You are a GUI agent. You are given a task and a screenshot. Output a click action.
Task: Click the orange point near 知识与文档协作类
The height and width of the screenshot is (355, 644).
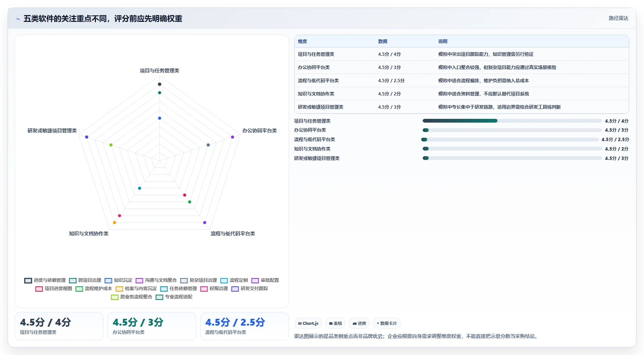114,223
